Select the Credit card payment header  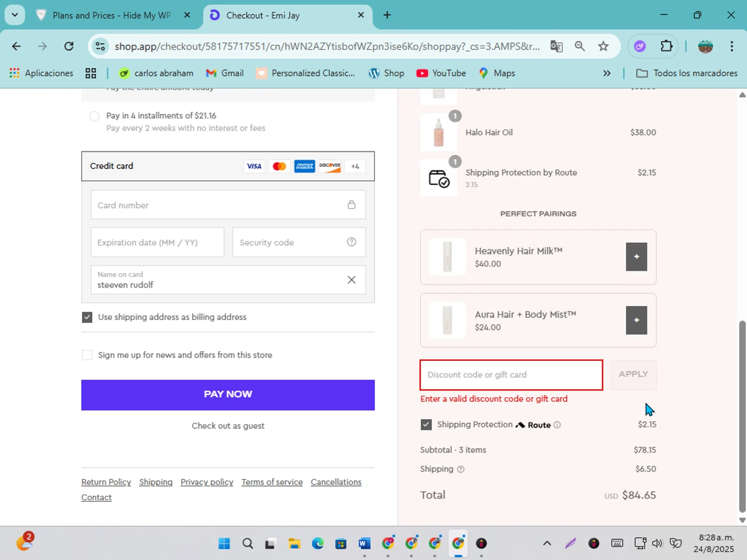(x=228, y=166)
